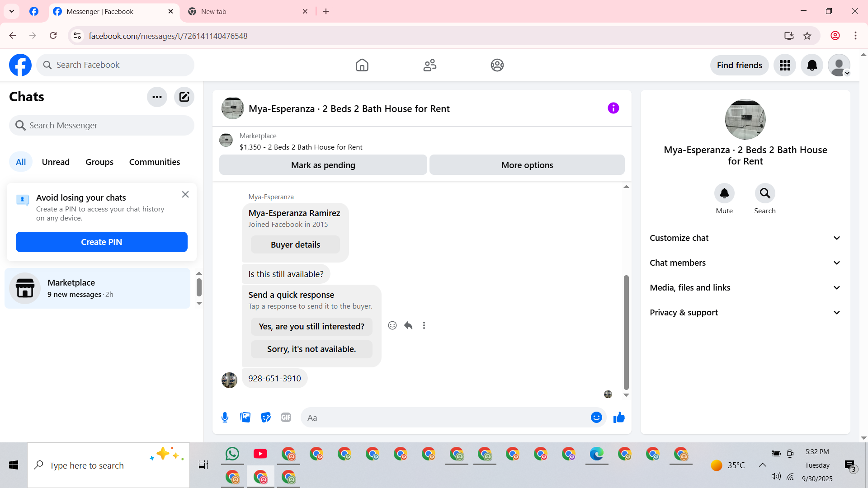Send 'Sorry, it's not available.' quick response

311,349
